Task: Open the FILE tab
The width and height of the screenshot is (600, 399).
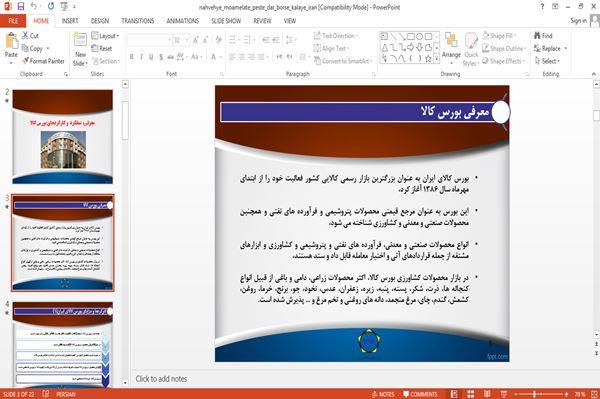Action: 13,21
